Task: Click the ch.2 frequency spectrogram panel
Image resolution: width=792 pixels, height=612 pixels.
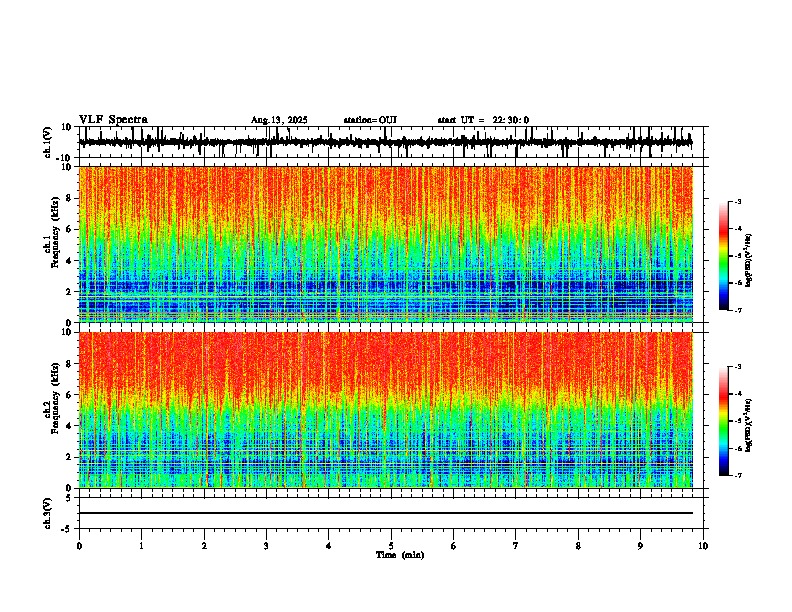Action: pos(385,410)
